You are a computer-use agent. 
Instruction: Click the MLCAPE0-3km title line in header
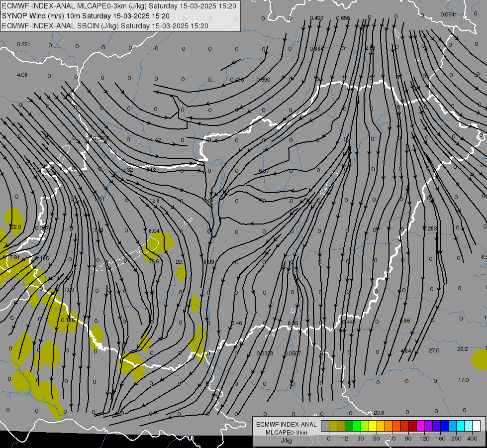[x=119, y=6]
